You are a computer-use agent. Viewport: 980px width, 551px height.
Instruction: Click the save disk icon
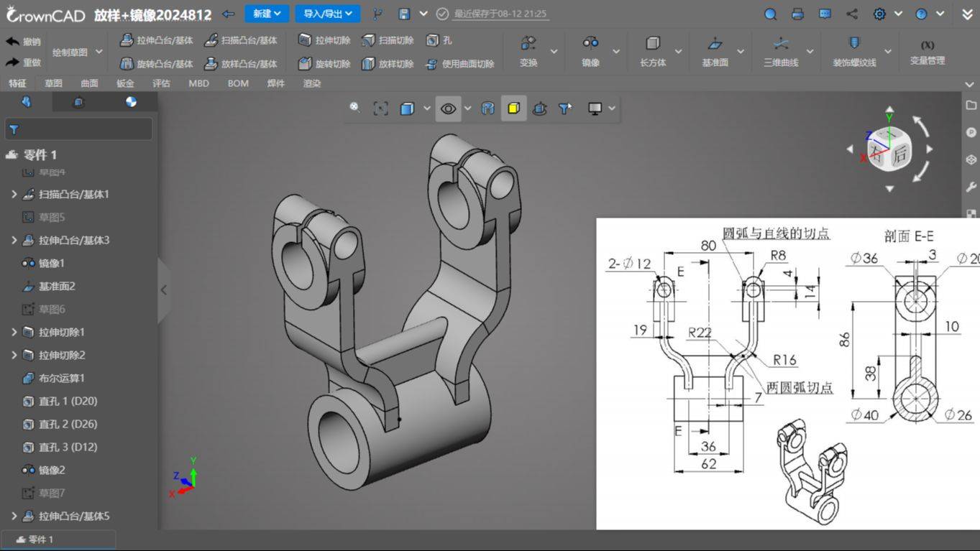coord(404,14)
